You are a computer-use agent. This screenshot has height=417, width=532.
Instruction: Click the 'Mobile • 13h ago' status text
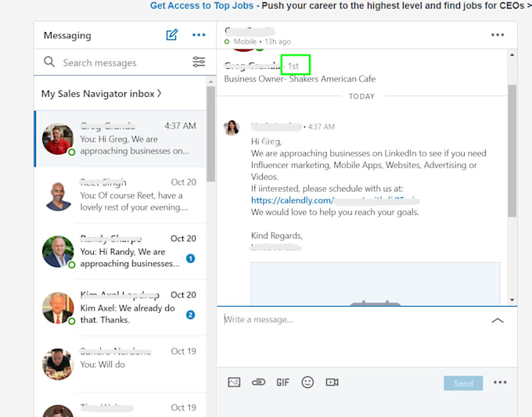coord(262,41)
